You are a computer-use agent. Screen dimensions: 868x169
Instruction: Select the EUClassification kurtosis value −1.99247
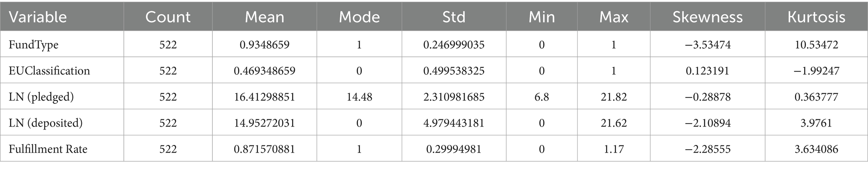[x=816, y=71]
